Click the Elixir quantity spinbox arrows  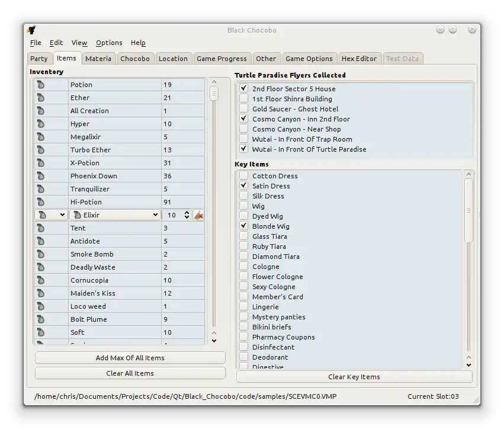[187, 215]
